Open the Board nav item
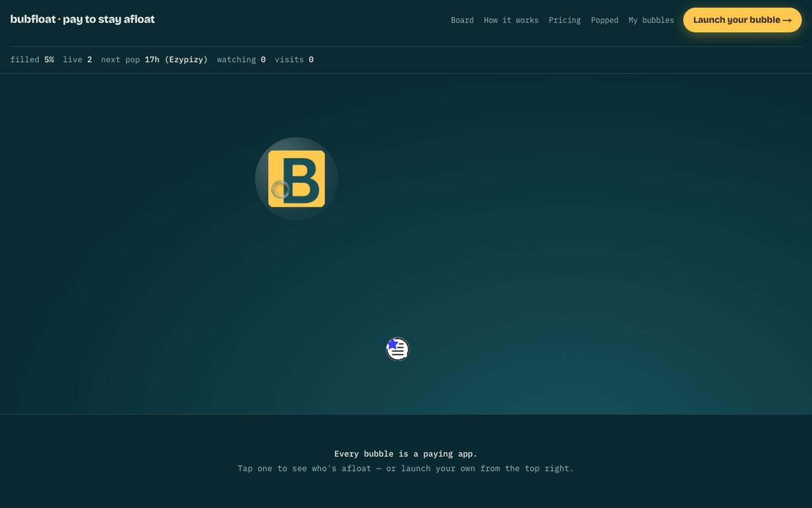This screenshot has height=508, width=812. [x=462, y=20]
